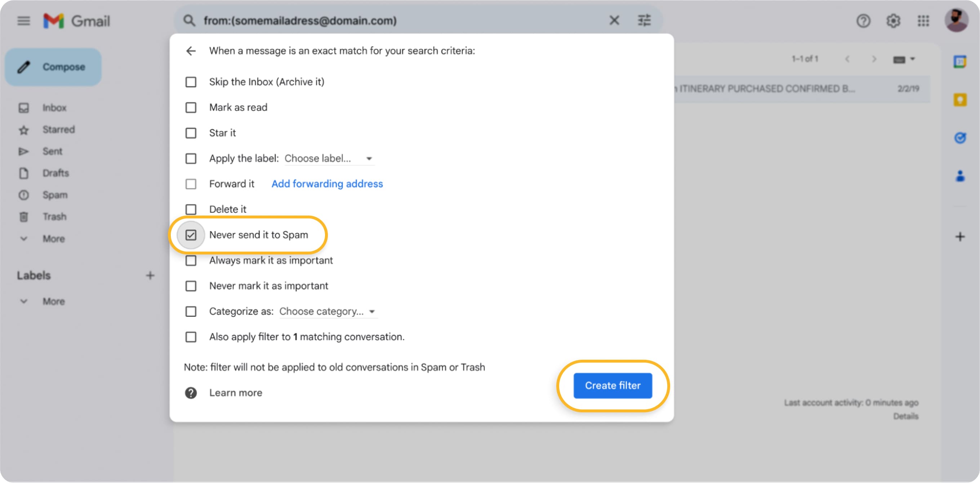Click the Create filter button
This screenshot has width=980, height=483.
(612, 385)
